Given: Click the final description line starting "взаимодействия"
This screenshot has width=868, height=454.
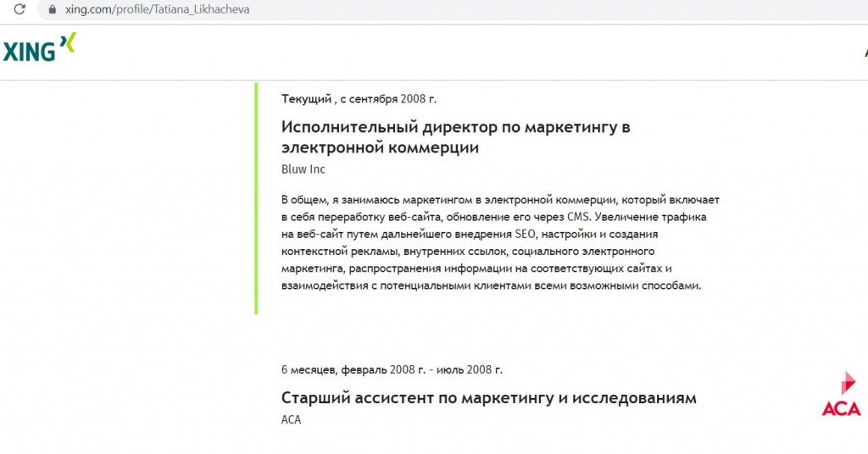Looking at the screenshot, I should click(x=492, y=286).
